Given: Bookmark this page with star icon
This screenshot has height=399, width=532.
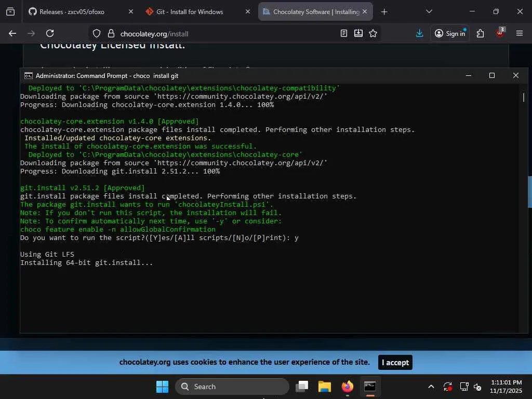Looking at the screenshot, I should (x=373, y=33).
